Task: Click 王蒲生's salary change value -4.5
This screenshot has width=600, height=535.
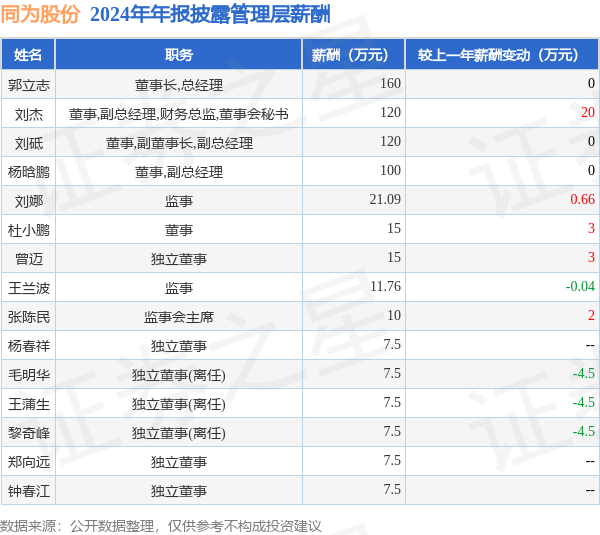Action: click(584, 402)
